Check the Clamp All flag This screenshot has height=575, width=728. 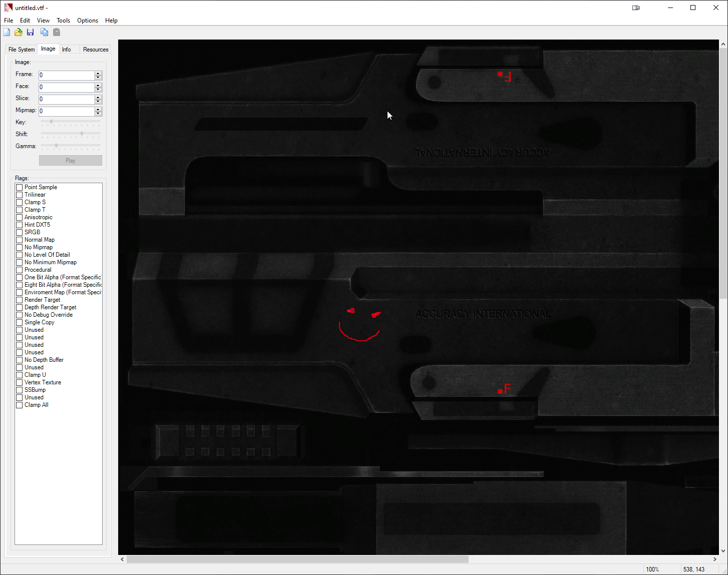click(x=20, y=405)
